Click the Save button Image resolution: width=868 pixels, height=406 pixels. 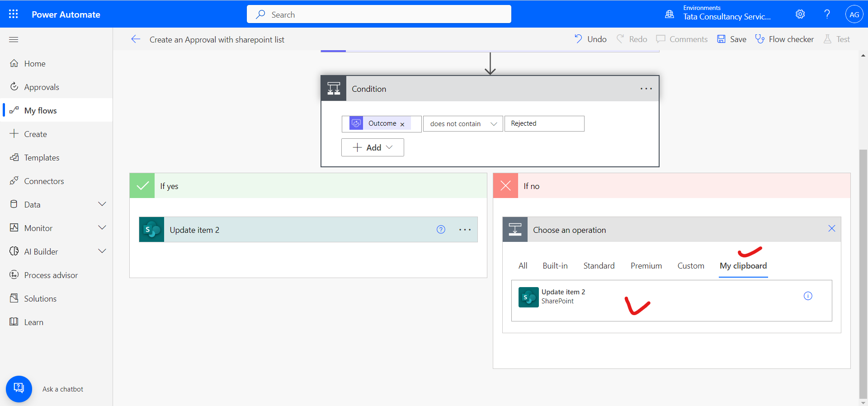coord(731,39)
